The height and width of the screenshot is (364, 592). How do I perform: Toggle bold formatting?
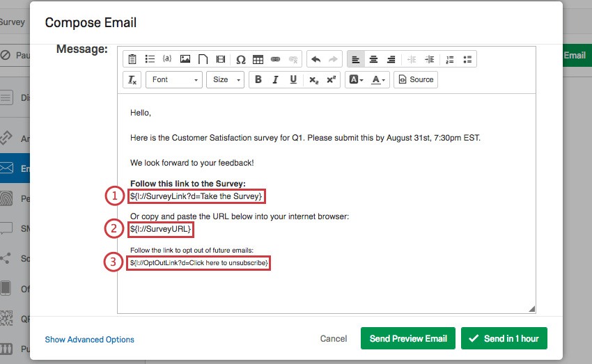coord(258,79)
